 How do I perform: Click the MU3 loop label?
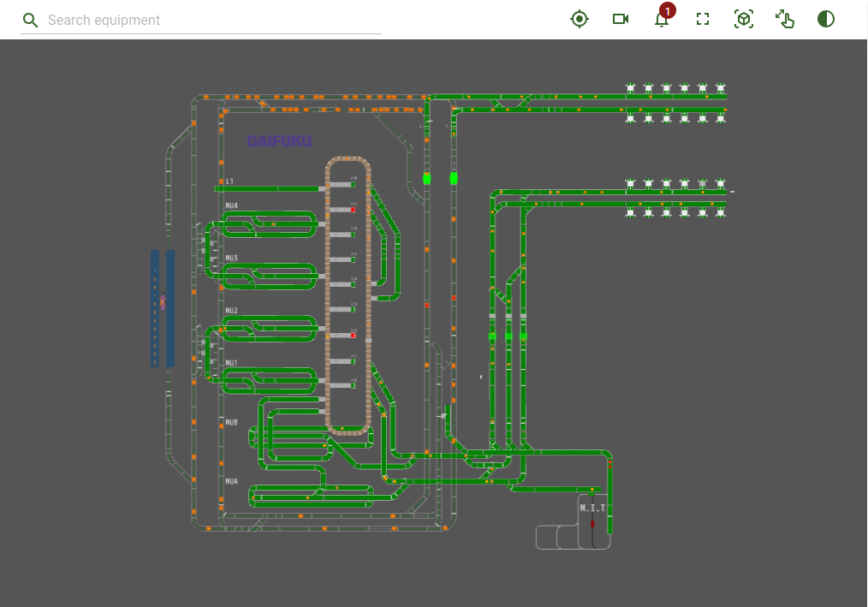pos(232,258)
